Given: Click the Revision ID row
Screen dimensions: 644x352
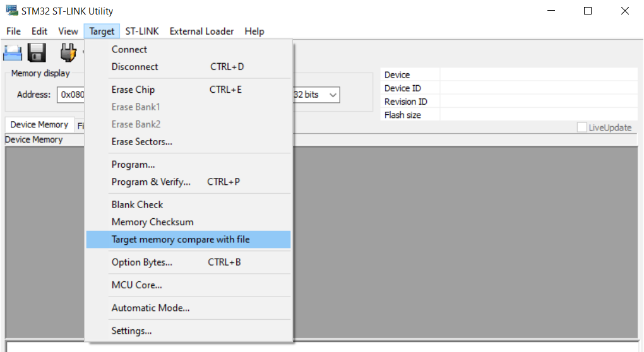Looking at the screenshot, I should tap(509, 102).
